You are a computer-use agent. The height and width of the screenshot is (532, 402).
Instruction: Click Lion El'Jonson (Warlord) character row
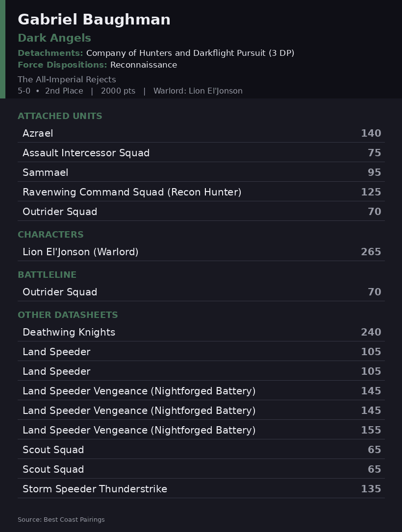(201, 252)
